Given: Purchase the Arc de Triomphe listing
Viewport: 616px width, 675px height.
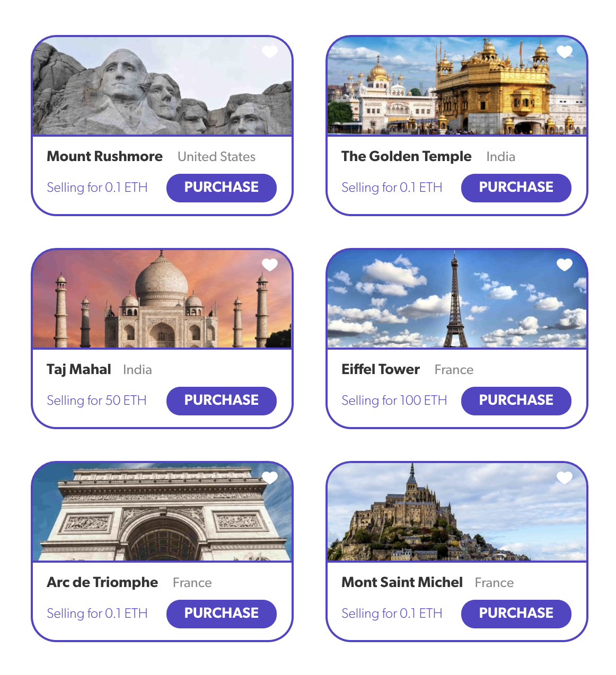Looking at the screenshot, I should point(222,614).
